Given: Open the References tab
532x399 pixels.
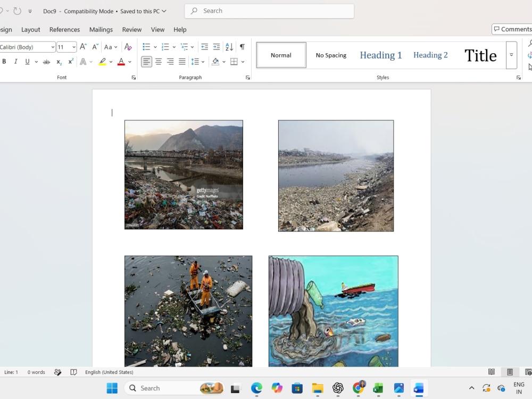Looking at the screenshot, I should pos(64,29).
